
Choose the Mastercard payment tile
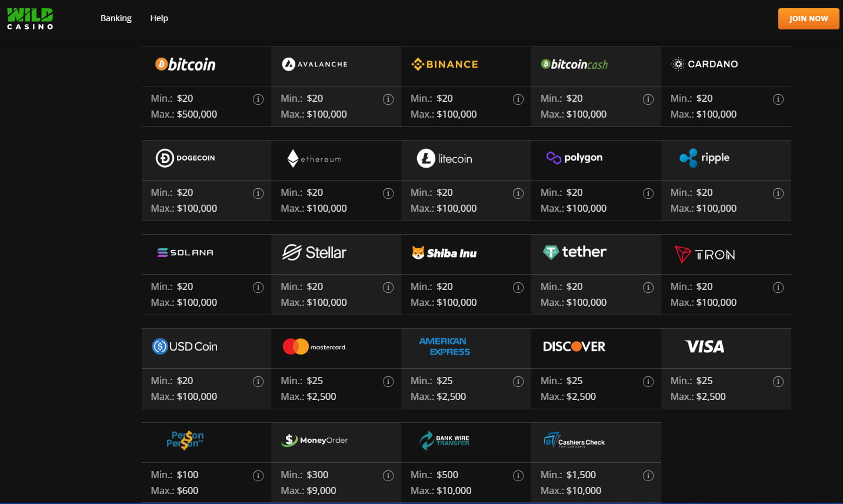coord(314,347)
